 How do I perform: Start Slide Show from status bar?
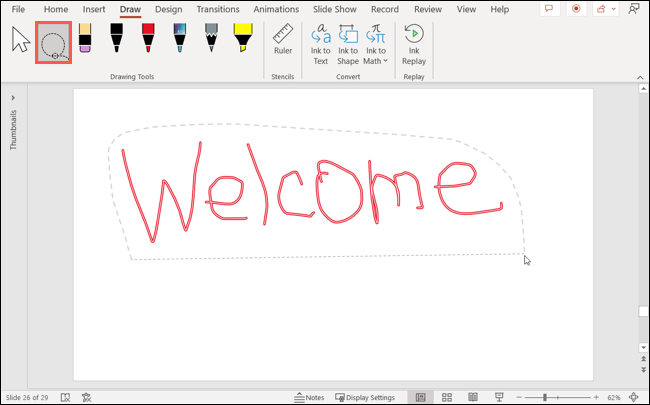pyautogui.click(x=499, y=397)
